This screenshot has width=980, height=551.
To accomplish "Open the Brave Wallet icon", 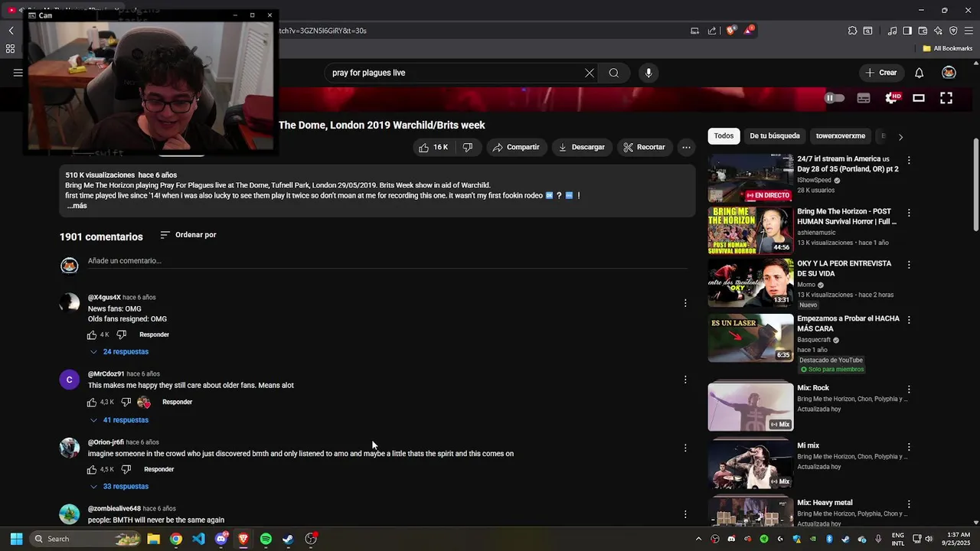I will (x=923, y=31).
